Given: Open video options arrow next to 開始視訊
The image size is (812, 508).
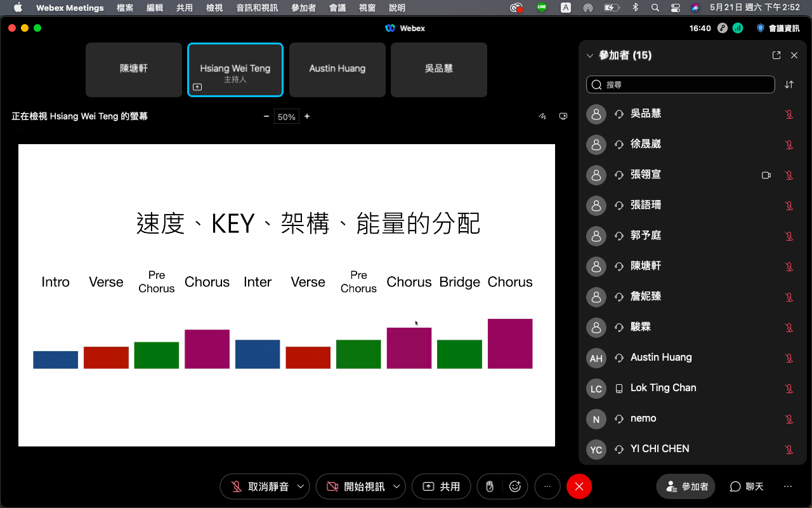Looking at the screenshot, I should pyautogui.click(x=396, y=486).
